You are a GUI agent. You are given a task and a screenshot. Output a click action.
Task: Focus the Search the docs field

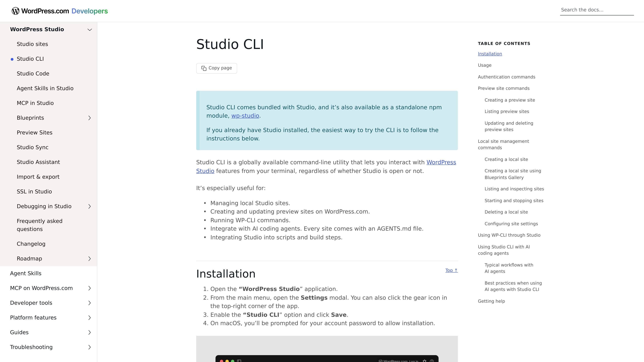[597, 10]
